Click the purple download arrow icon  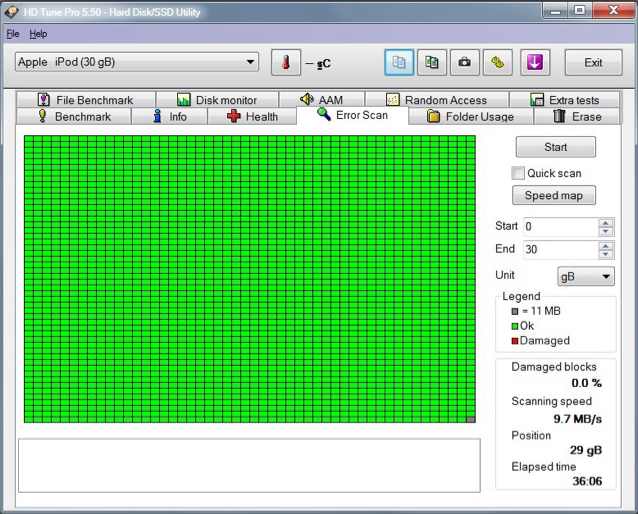533,62
